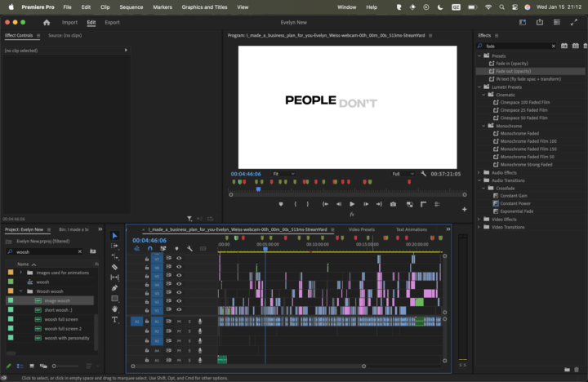Screen dimensions: 588x382
Task: Select the Fade in (opacity) preset
Action: click(x=514, y=64)
